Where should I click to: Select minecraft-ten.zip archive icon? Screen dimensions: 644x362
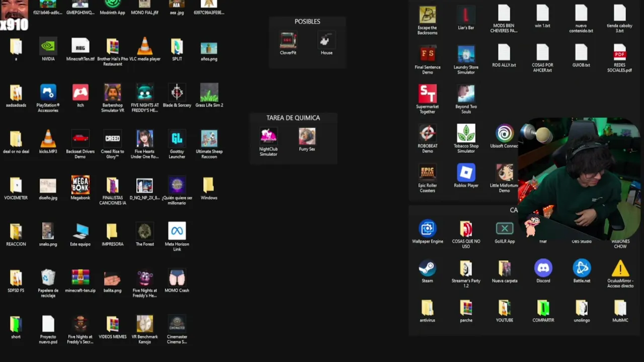[80, 278]
